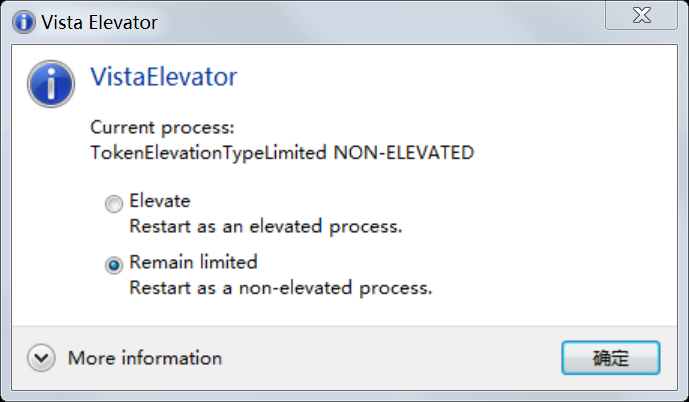Click the large blue information icon
This screenshot has height=402, width=689.
pyautogui.click(x=51, y=83)
